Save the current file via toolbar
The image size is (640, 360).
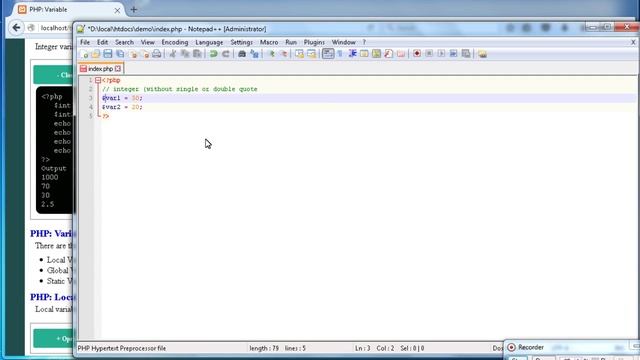(108, 54)
